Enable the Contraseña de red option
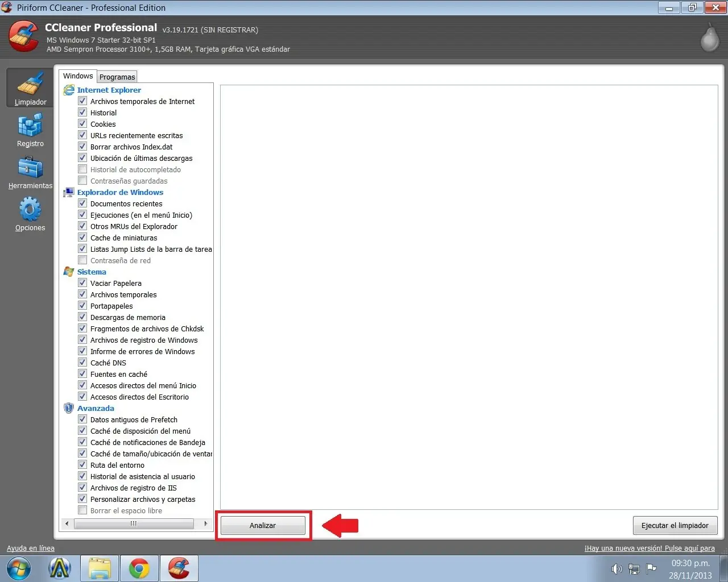 (x=82, y=260)
